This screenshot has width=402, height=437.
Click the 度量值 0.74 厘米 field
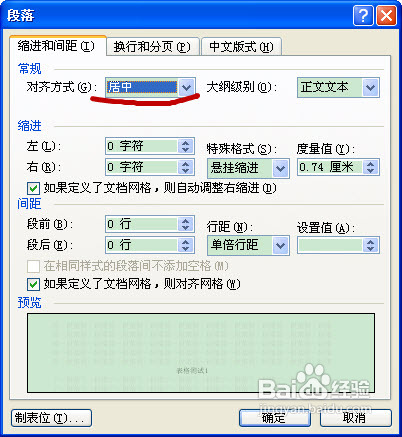(x=330, y=167)
